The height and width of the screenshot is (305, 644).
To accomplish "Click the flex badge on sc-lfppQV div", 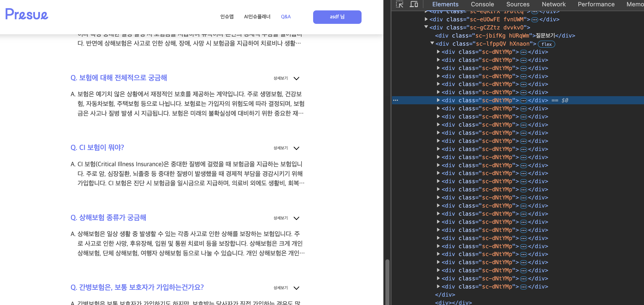I will pyautogui.click(x=546, y=44).
